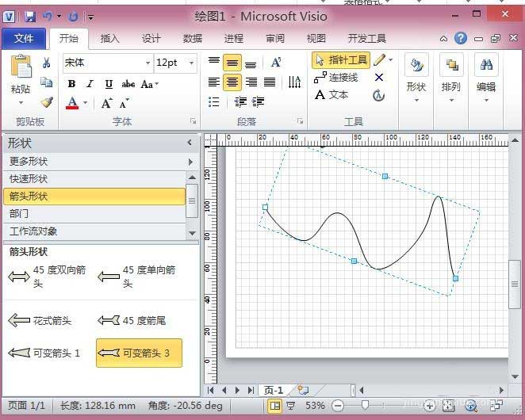Select the Format Painter brush icon

(x=47, y=101)
